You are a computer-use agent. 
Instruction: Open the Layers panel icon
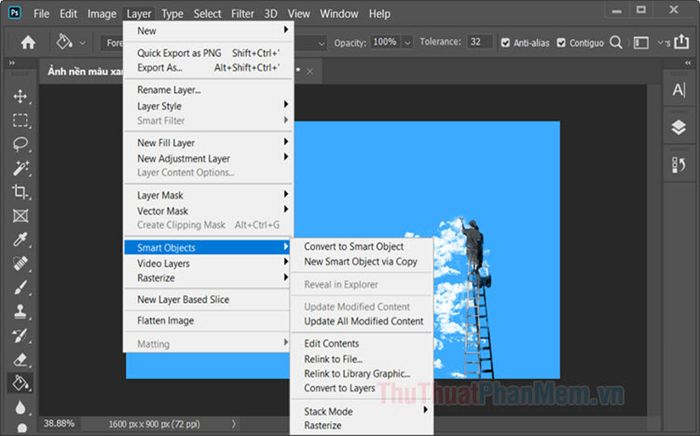[x=679, y=128]
